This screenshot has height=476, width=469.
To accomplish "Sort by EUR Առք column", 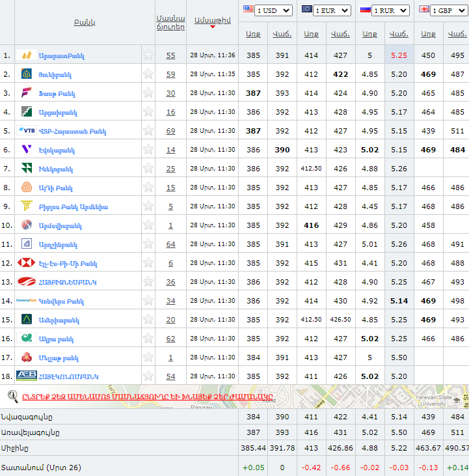I will pos(312,34).
